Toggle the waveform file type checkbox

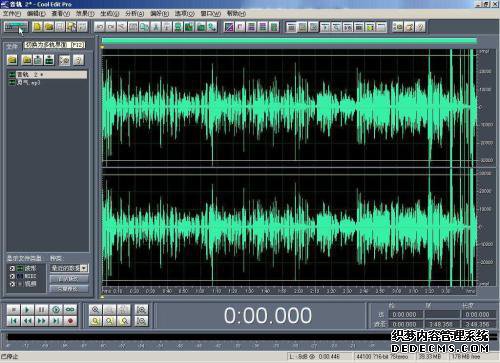click(12, 268)
